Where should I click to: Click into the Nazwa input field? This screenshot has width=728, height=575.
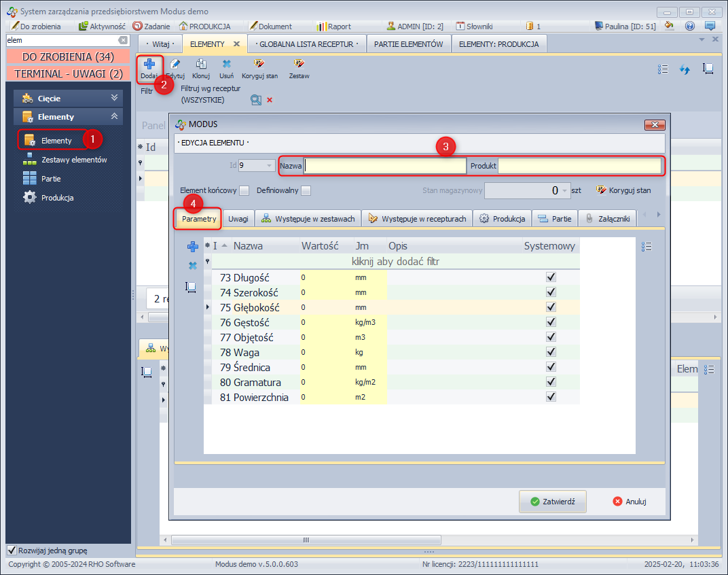click(x=384, y=166)
